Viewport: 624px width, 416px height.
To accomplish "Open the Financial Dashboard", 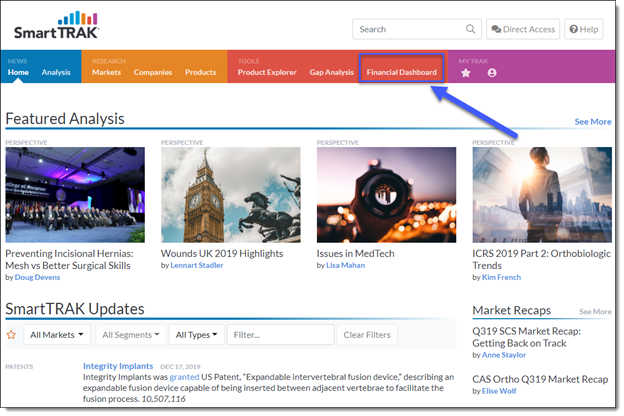I will pyautogui.click(x=402, y=72).
